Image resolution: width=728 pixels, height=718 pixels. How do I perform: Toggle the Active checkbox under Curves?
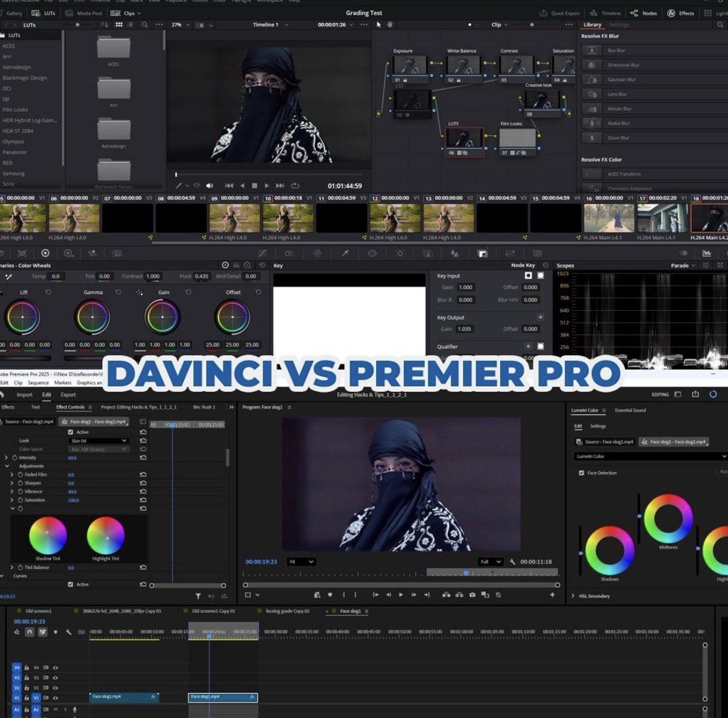coord(70,584)
